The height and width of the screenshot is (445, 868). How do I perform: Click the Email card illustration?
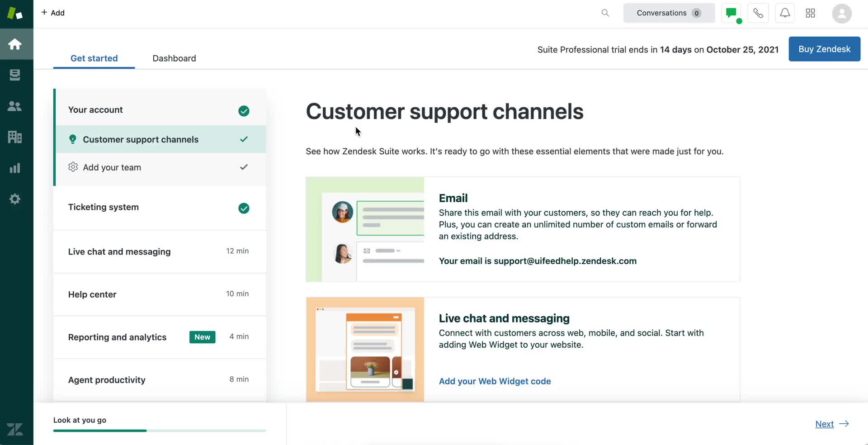pos(365,229)
